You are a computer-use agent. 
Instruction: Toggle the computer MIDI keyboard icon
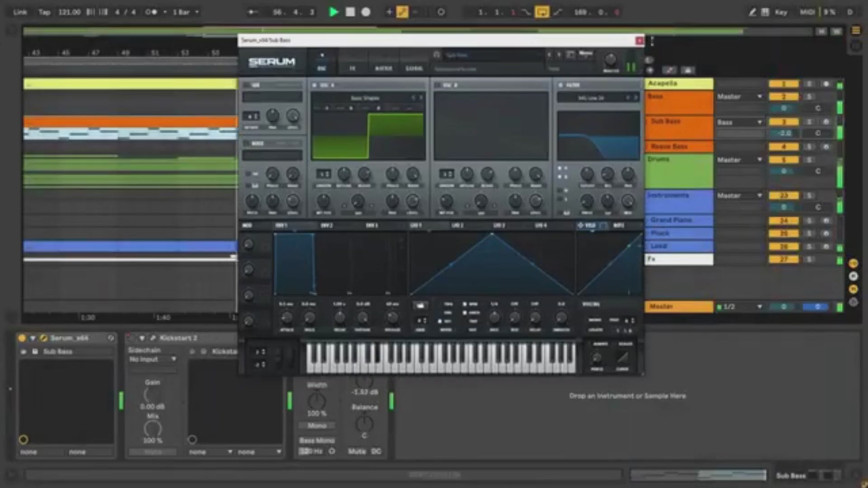(765, 12)
